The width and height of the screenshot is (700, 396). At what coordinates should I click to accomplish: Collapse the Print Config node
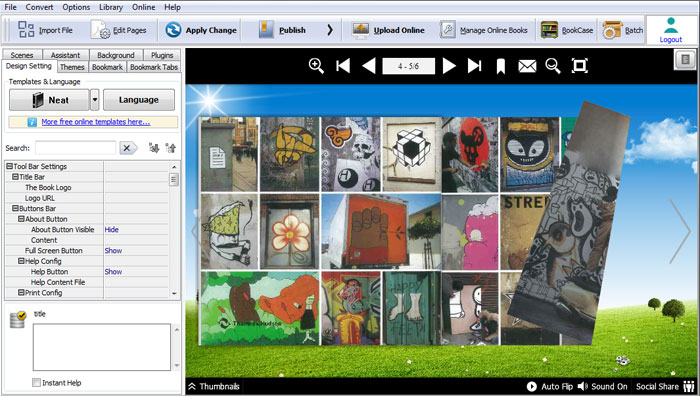coord(21,292)
